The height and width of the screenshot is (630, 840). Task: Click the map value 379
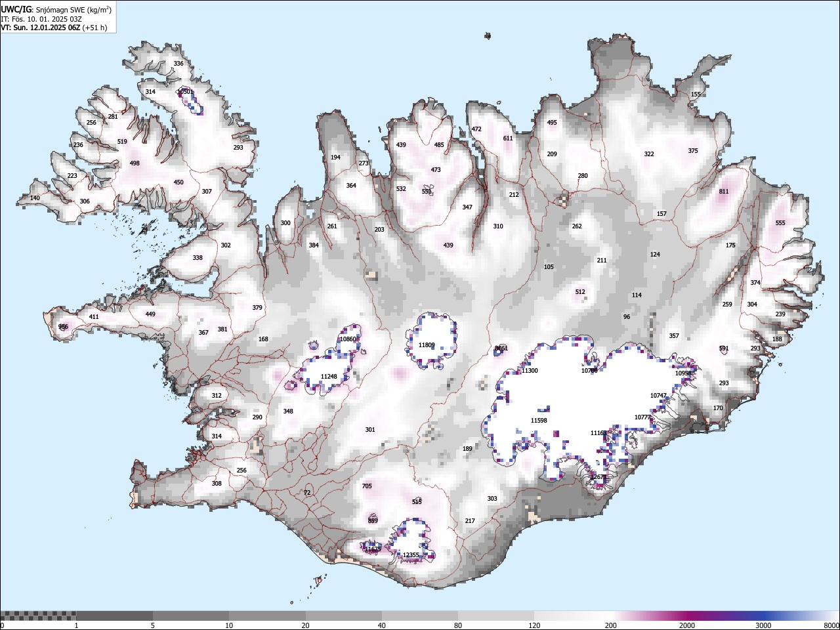click(257, 308)
